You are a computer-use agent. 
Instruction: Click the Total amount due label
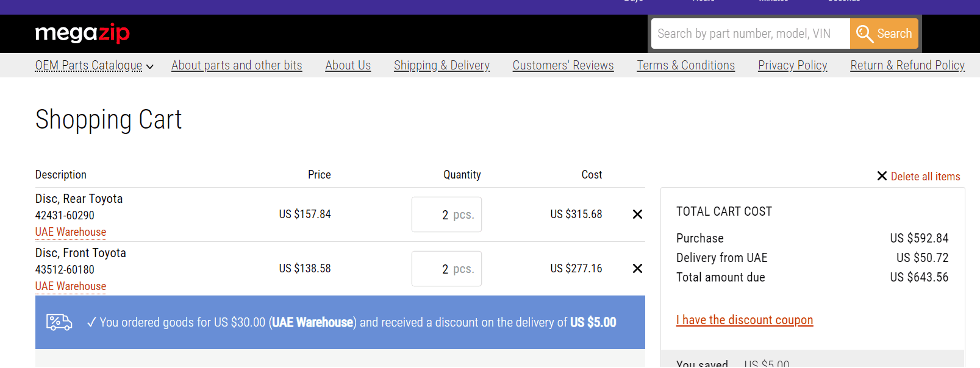pyautogui.click(x=721, y=277)
